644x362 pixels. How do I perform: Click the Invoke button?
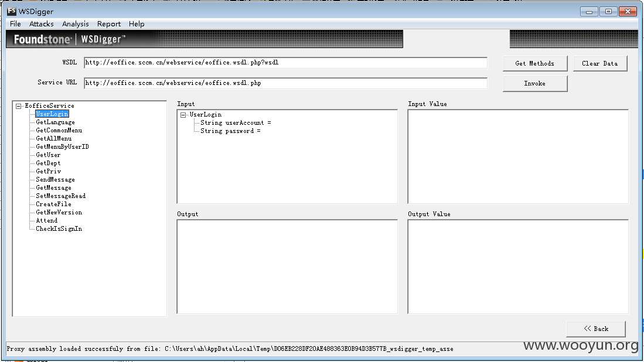[x=535, y=83]
